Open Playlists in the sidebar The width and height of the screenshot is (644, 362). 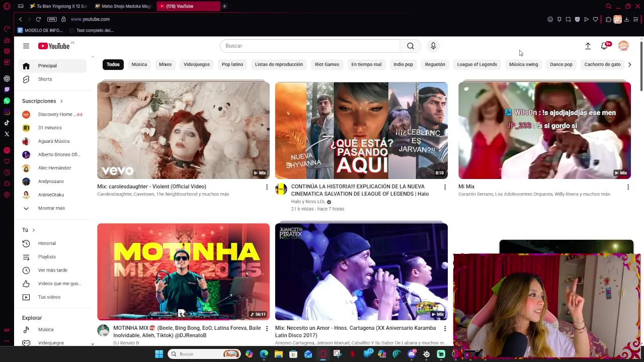pyautogui.click(x=52, y=257)
